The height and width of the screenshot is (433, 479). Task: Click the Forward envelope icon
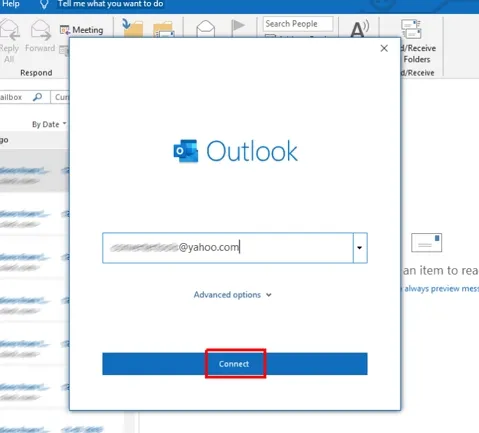[x=40, y=30]
